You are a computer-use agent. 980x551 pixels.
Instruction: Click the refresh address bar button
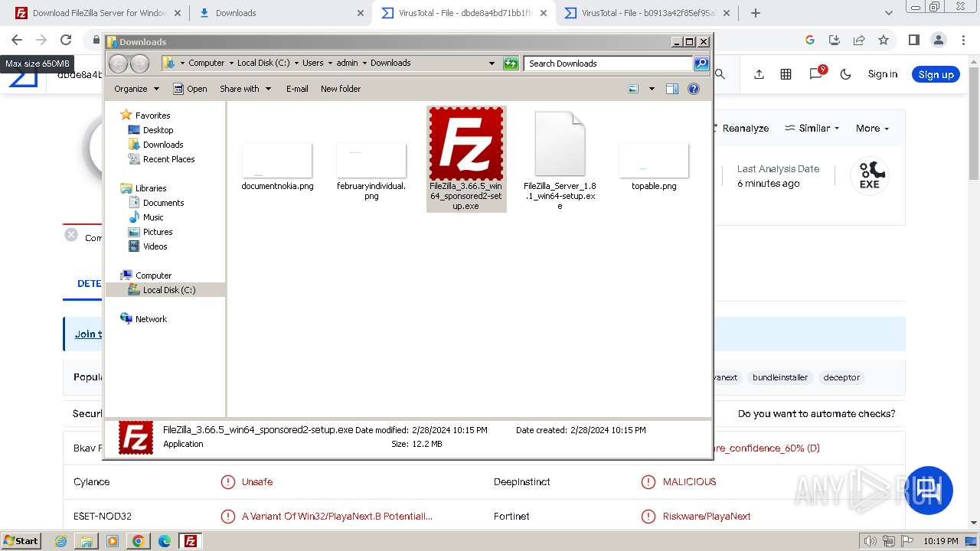[511, 64]
